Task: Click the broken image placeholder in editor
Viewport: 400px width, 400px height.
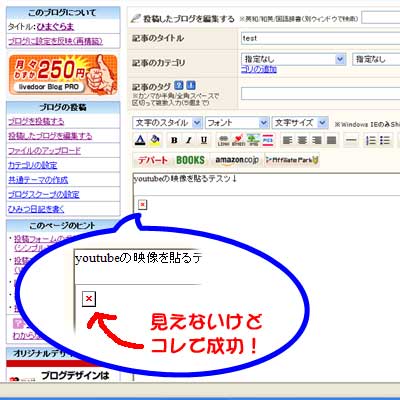Action: [142, 204]
